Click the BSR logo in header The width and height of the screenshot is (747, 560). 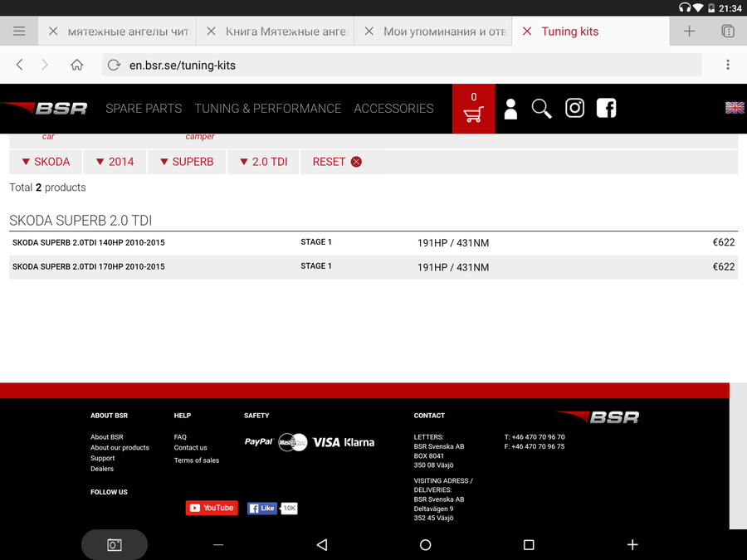(x=46, y=108)
